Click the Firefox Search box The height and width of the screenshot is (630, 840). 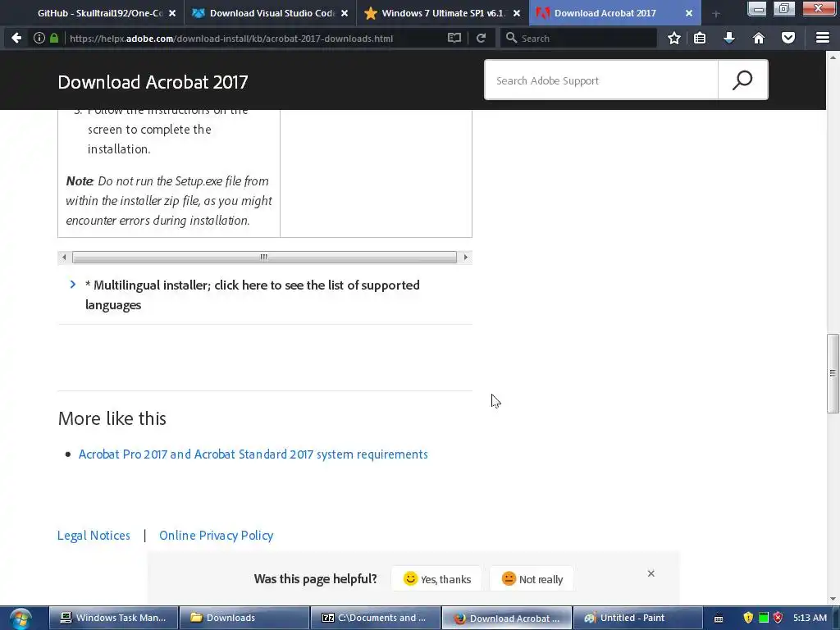point(578,38)
